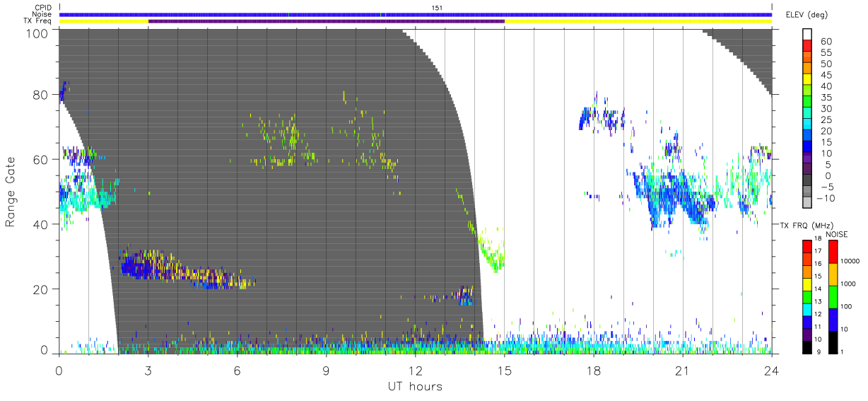Image resolution: width=868 pixels, height=401 pixels.
Task: Click the '14' label on TX FRQ colorbar
Action: [x=819, y=289]
